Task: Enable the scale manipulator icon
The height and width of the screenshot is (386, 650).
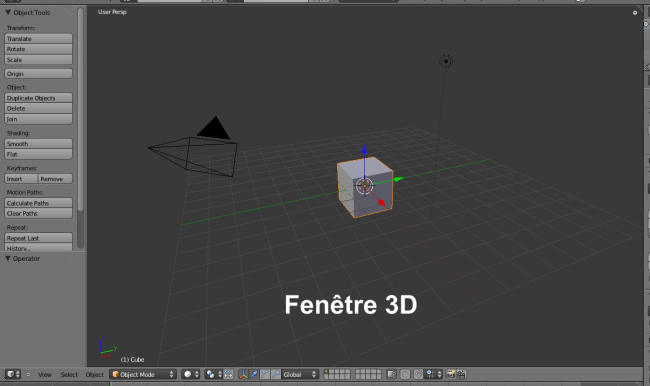Action: [x=276, y=374]
